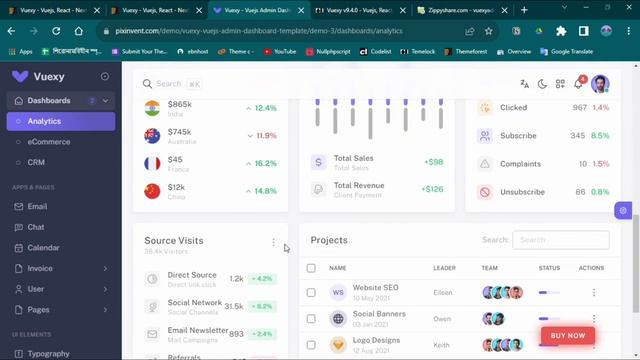Click the BUY NOW button
The width and height of the screenshot is (640, 360).
[568, 336]
